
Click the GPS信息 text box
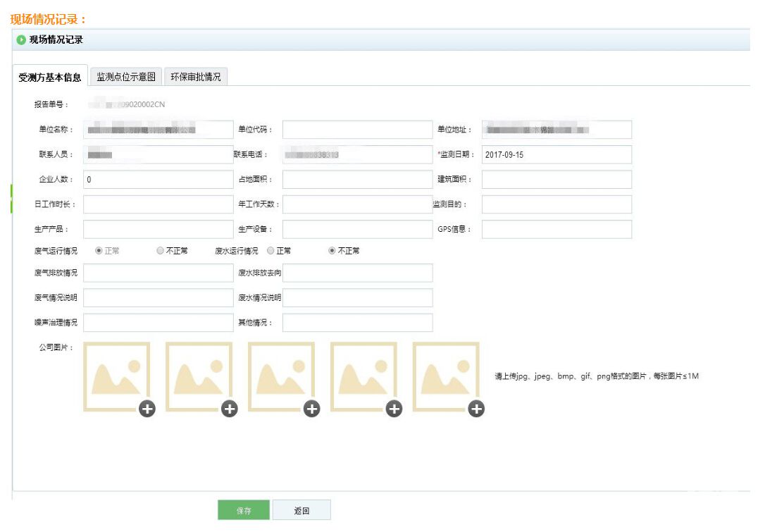(x=556, y=230)
